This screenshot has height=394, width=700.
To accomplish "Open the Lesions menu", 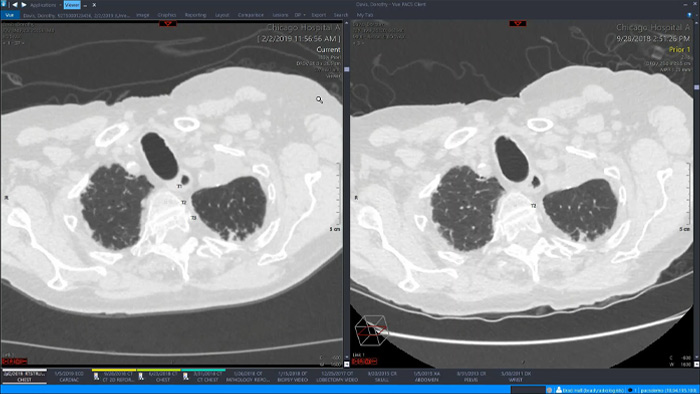I will 280,15.
